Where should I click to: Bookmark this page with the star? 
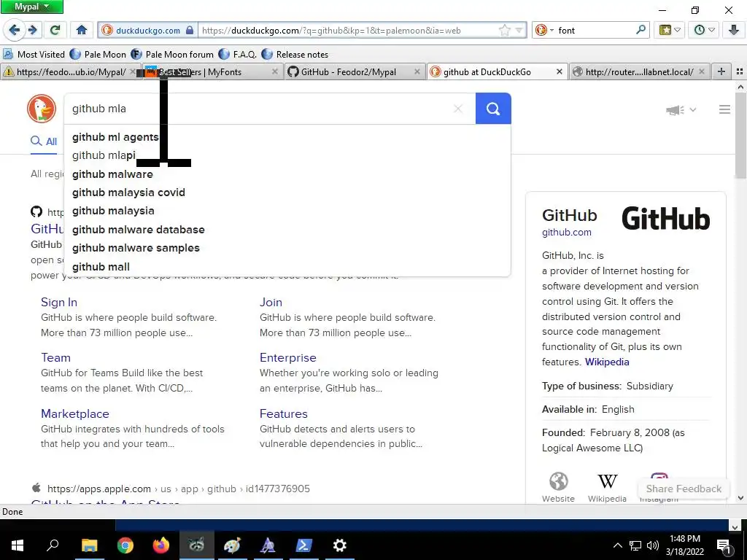[504, 30]
